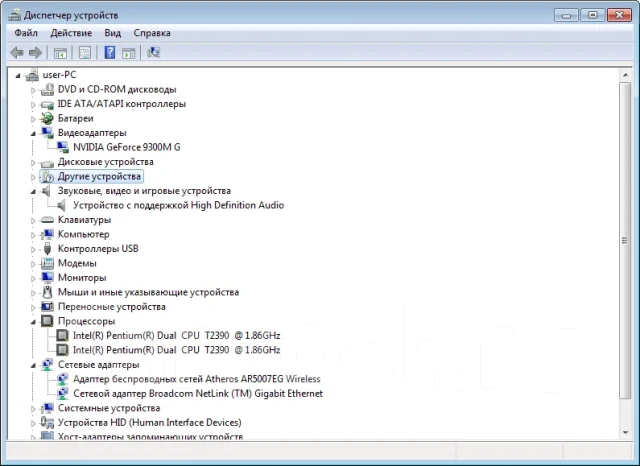
Task: Select Переносные устройства label
Action: (x=111, y=306)
